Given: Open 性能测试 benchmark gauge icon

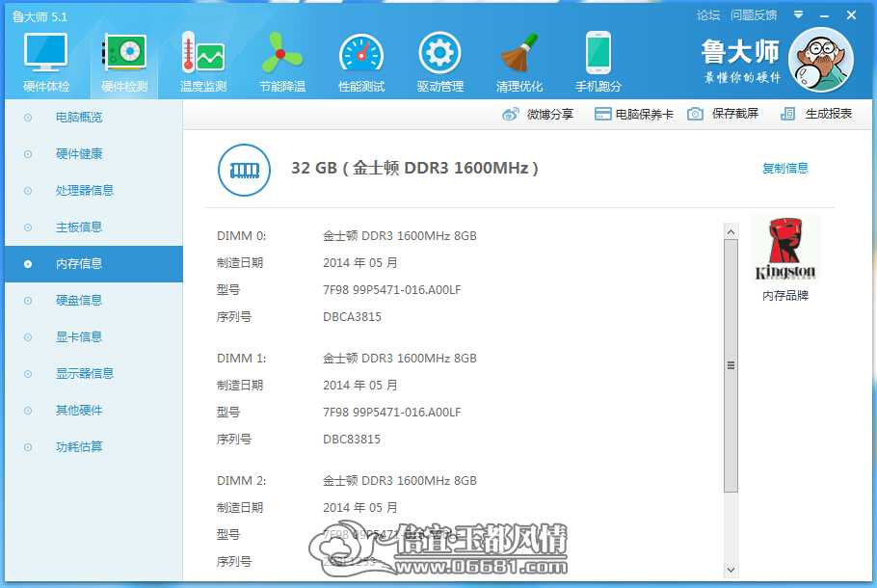Looking at the screenshot, I should pos(361,54).
